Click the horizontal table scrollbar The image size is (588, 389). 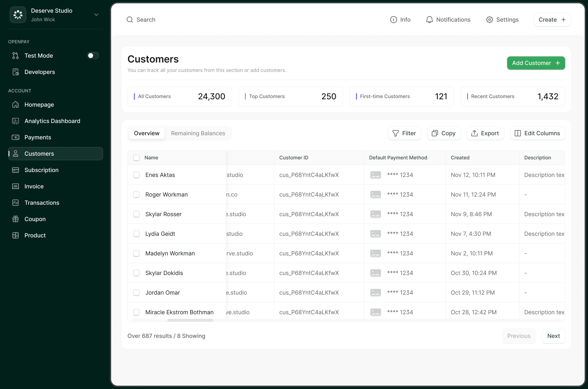(190, 320)
